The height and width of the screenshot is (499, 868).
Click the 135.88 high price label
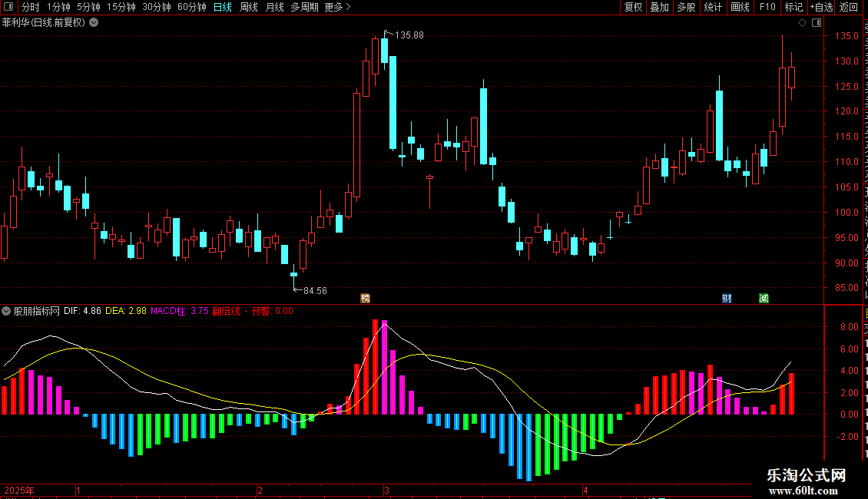click(x=409, y=35)
